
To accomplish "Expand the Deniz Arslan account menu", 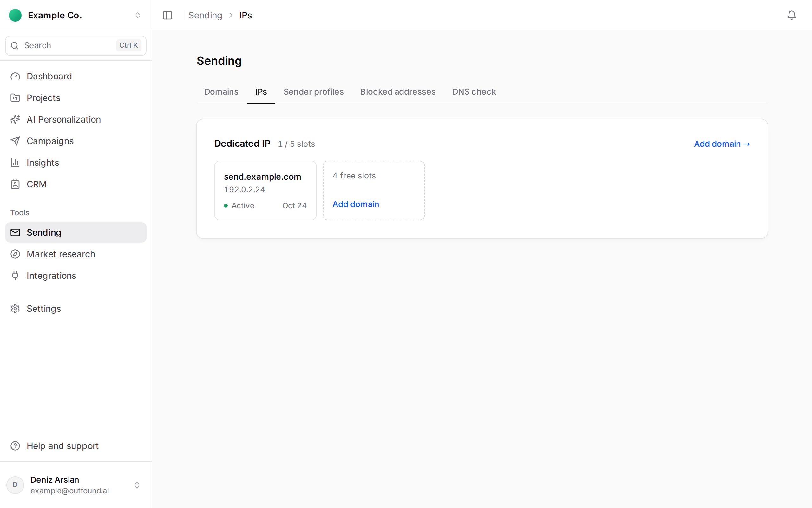I will (137, 485).
